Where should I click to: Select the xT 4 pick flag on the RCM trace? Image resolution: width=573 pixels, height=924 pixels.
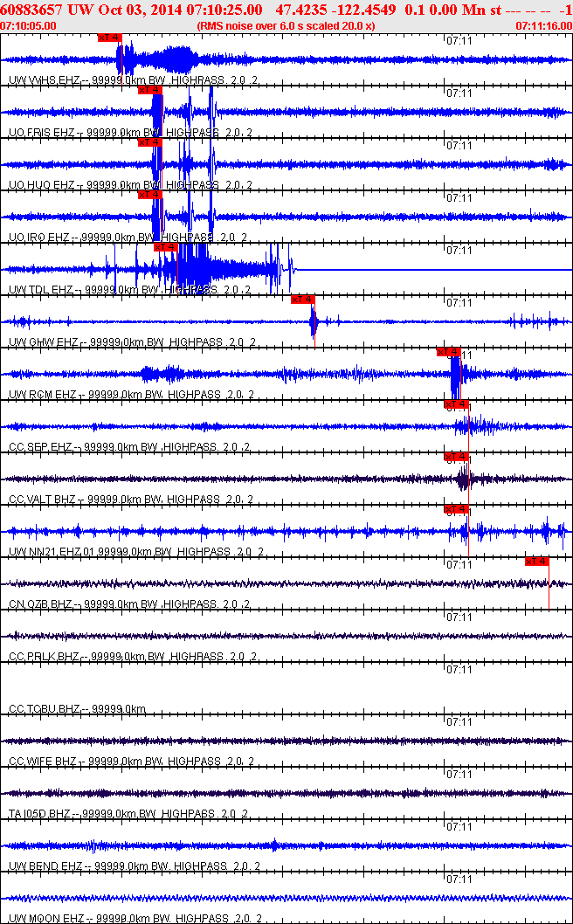tap(449, 352)
